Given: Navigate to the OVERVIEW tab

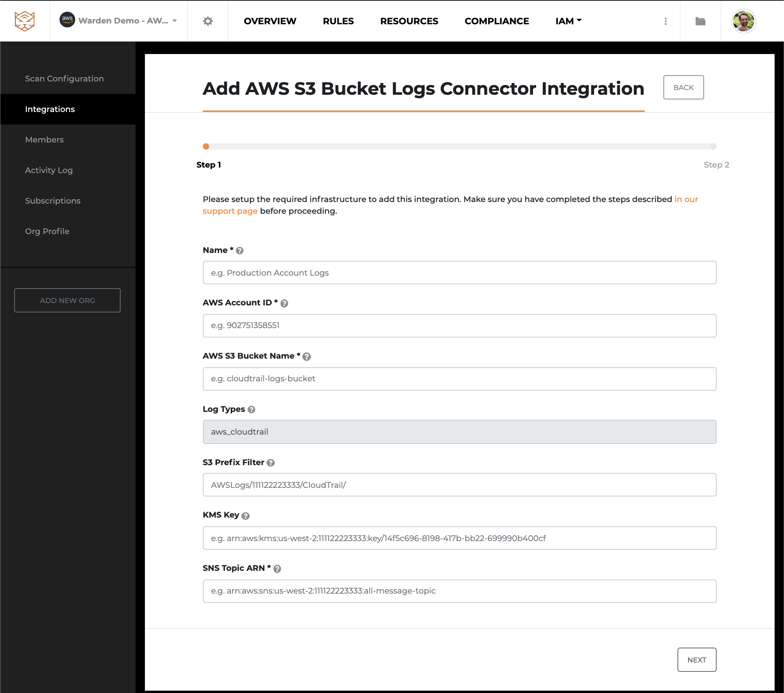Looking at the screenshot, I should tap(269, 22).
